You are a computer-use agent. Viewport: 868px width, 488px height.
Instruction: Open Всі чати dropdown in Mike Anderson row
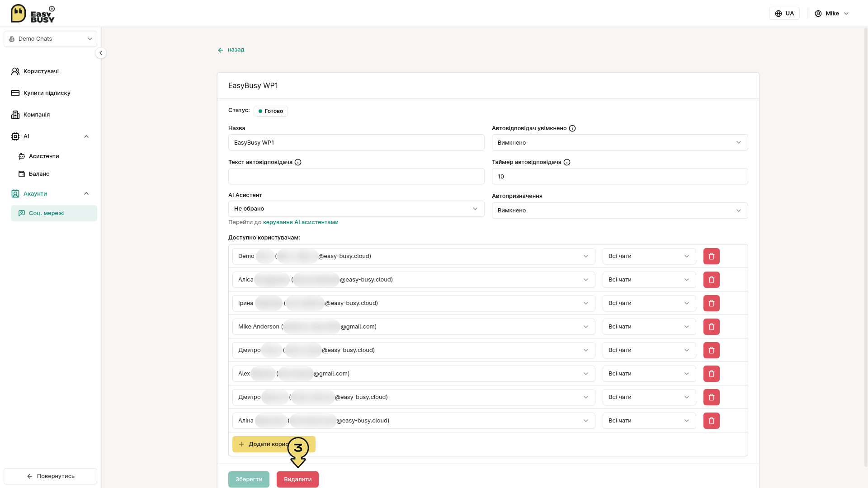pyautogui.click(x=649, y=327)
